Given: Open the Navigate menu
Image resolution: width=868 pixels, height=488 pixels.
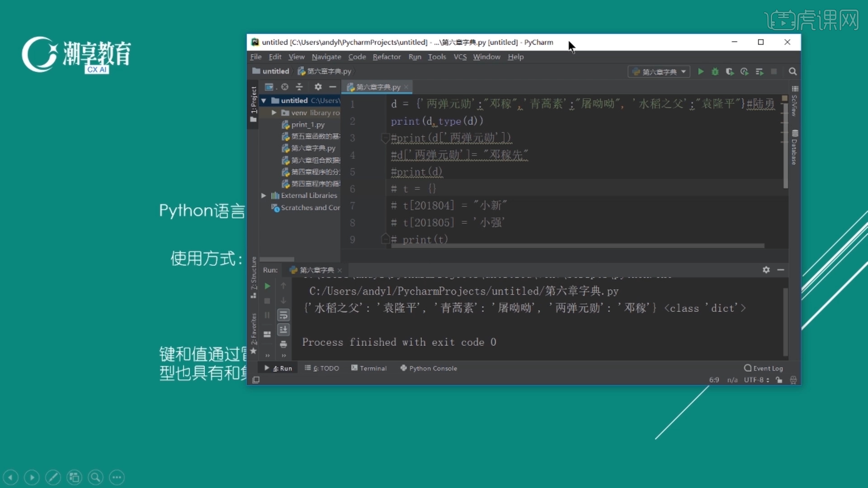Looking at the screenshot, I should pyautogui.click(x=326, y=56).
